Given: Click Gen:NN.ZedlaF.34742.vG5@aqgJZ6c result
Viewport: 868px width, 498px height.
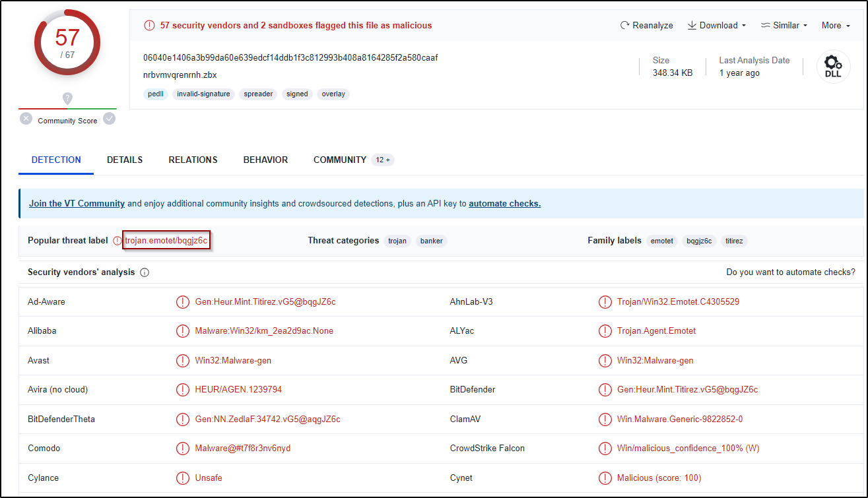Looking at the screenshot, I should [x=267, y=420].
